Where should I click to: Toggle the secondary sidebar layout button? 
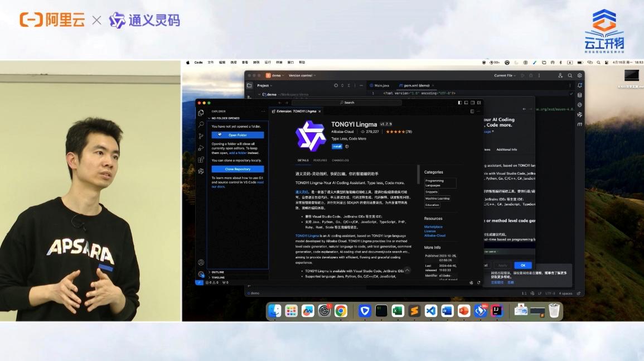pos(473,103)
